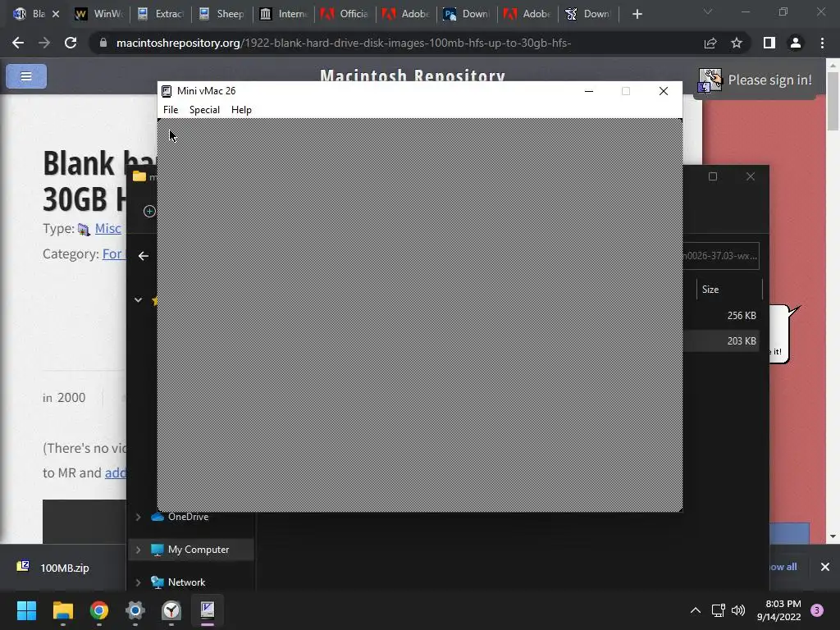Image resolution: width=840 pixels, height=630 pixels.
Task: Click the scrollbar down arrow
Action: pyautogui.click(x=833, y=536)
